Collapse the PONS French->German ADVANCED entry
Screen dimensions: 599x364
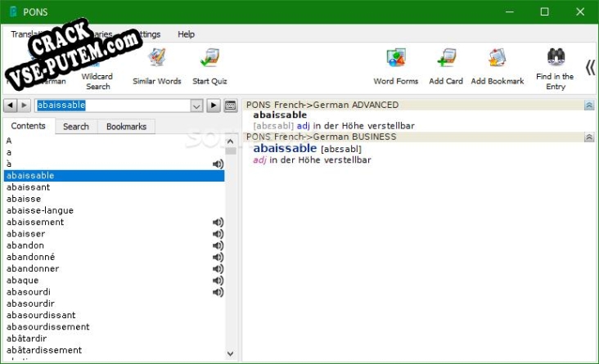[588, 106]
